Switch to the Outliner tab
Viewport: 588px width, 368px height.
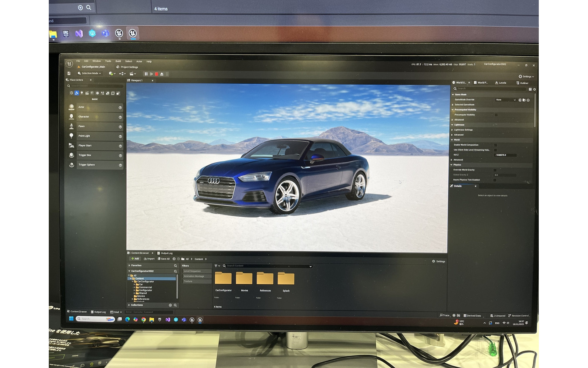[522, 83]
